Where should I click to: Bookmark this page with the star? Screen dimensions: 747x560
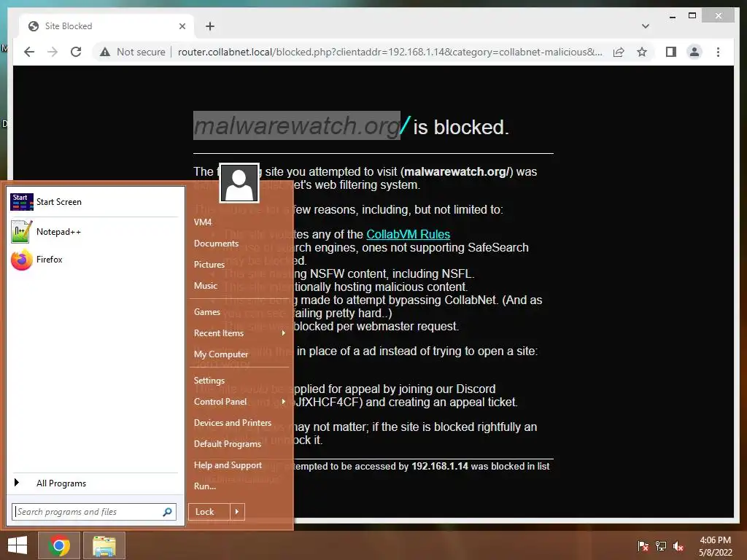(x=642, y=52)
